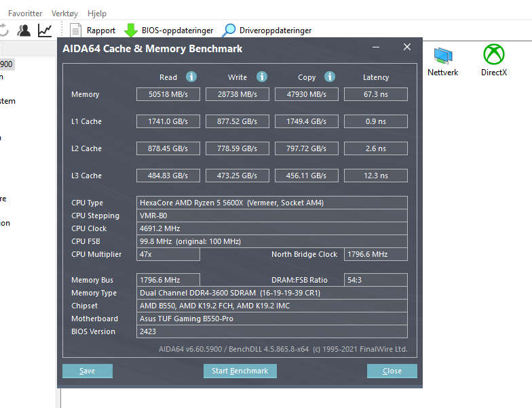532x408 pixels.
Task: Click the Driveroppdateringer magnifier icon
Action: click(x=229, y=30)
